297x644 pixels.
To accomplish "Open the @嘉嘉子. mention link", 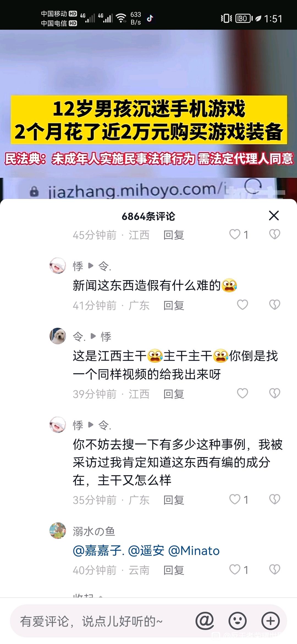I will coord(98,551).
